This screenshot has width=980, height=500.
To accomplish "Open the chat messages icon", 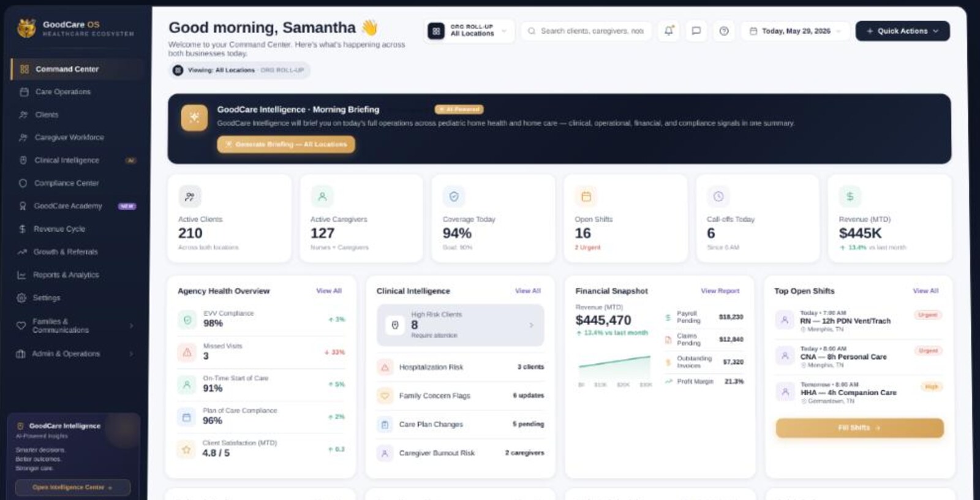I will pyautogui.click(x=696, y=31).
